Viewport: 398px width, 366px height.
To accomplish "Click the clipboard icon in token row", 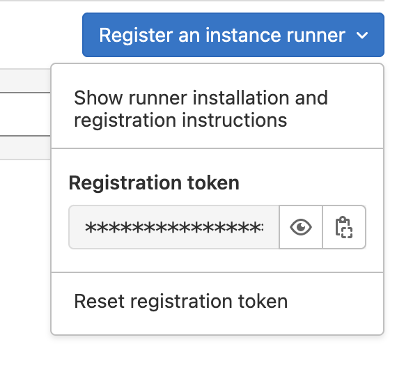I will click(344, 227).
